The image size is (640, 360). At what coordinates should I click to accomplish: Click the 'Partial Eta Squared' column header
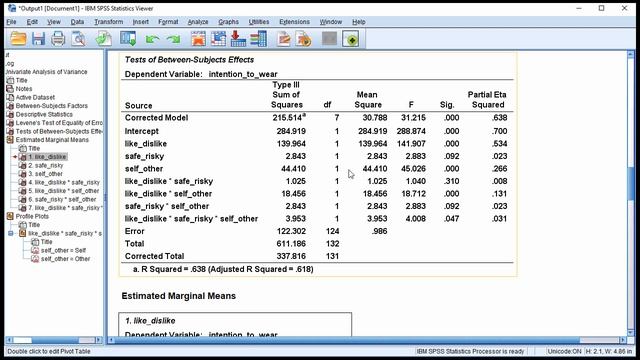pos(487,100)
